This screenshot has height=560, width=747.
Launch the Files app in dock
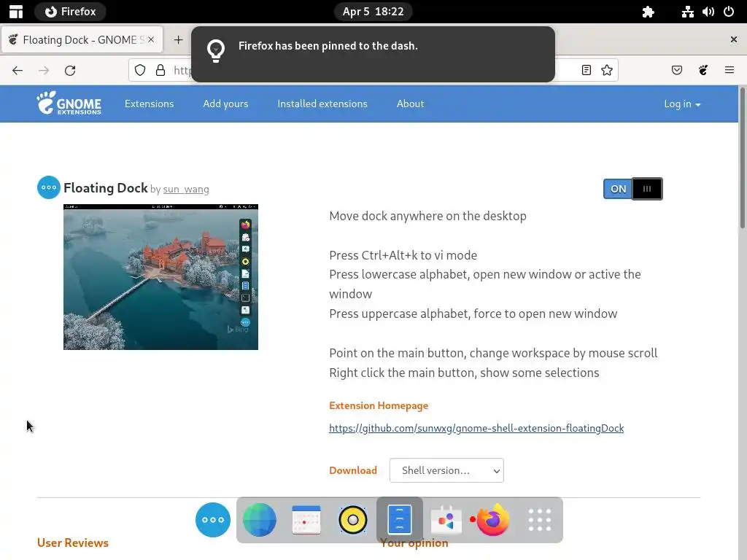tap(400, 520)
